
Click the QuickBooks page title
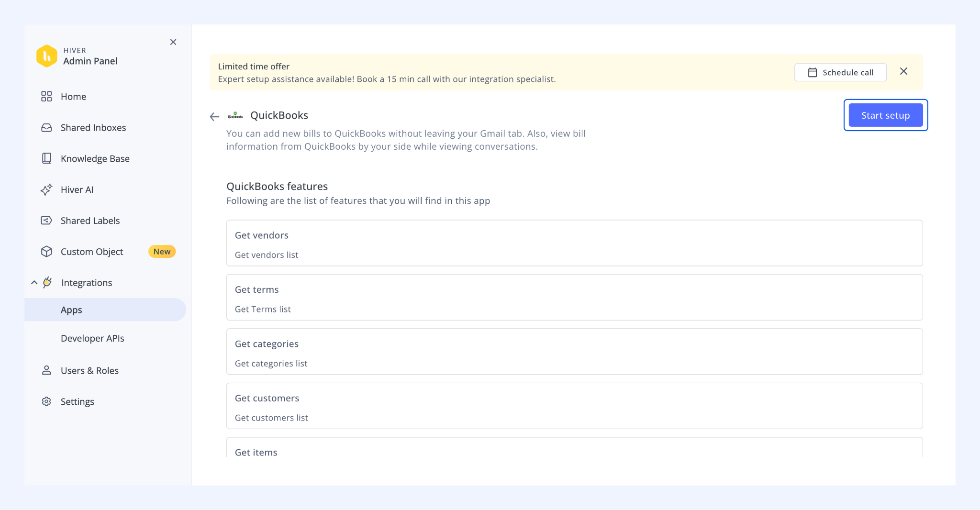279,115
